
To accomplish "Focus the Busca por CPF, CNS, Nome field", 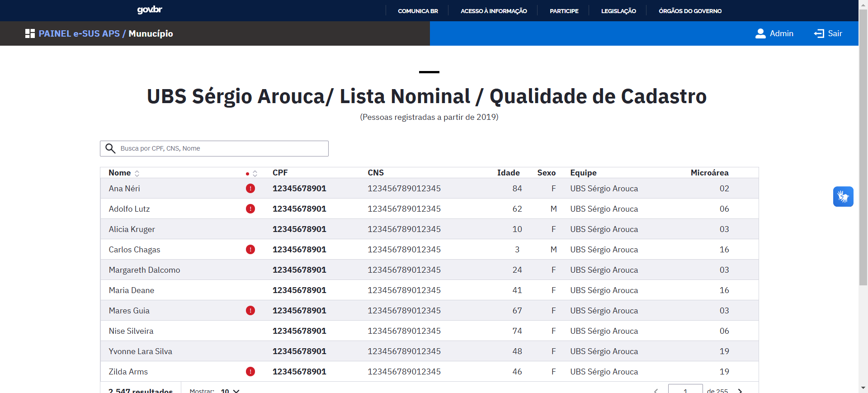I will click(214, 148).
